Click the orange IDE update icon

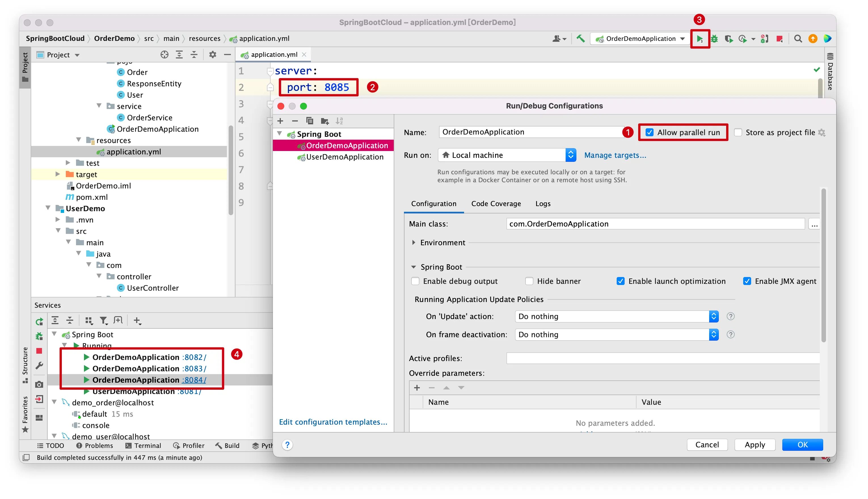813,39
